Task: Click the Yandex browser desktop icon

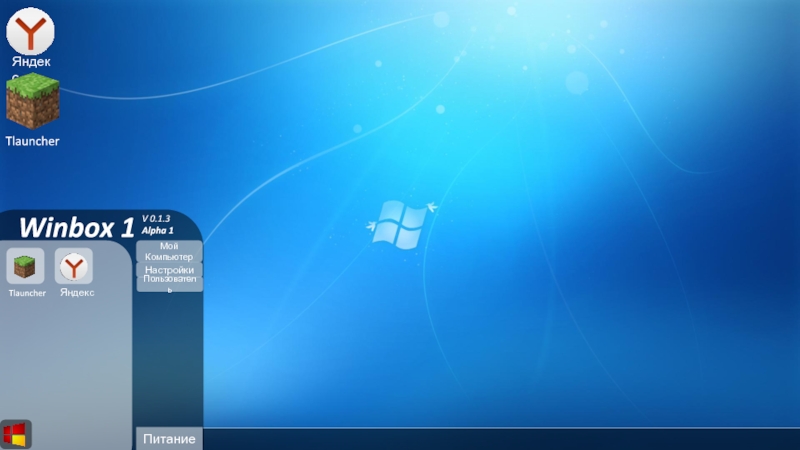Action: [31, 30]
